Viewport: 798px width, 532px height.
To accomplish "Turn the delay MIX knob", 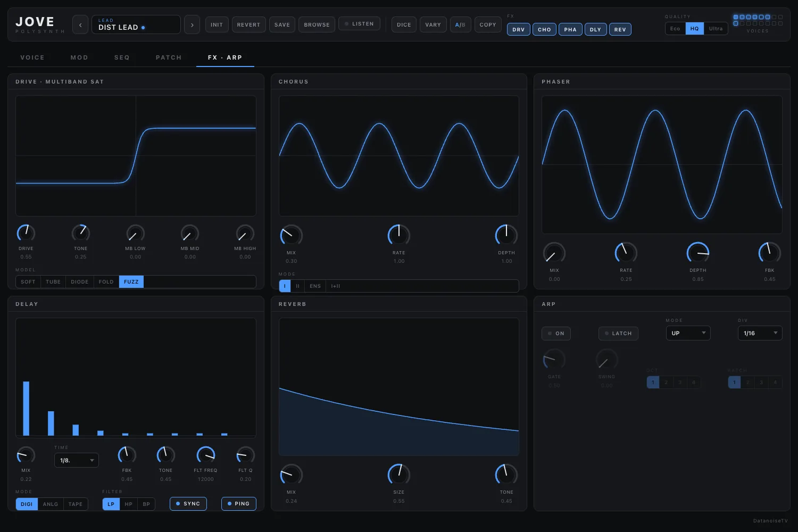I will click(x=26, y=455).
